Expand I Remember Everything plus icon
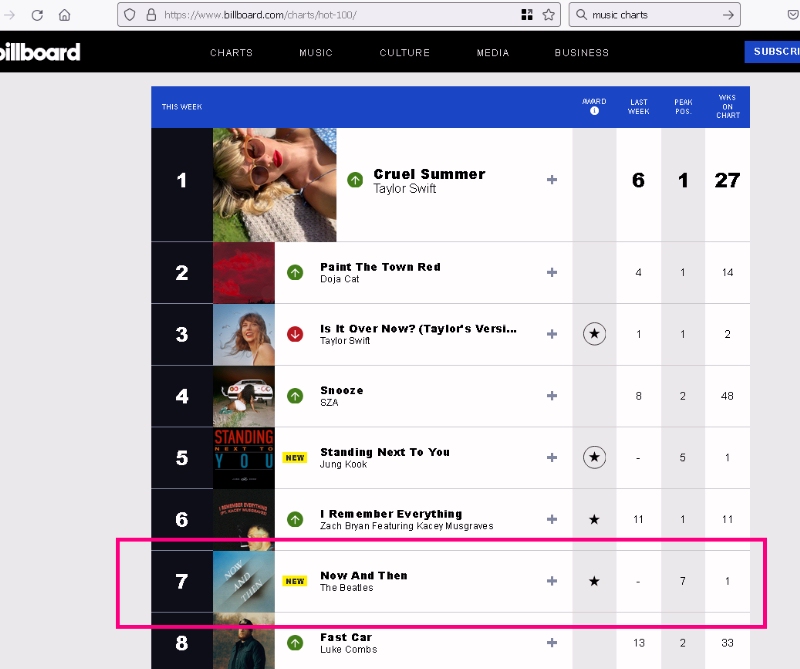Screen dimensions: 800x669 pyautogui.click(x=552, y=519)
